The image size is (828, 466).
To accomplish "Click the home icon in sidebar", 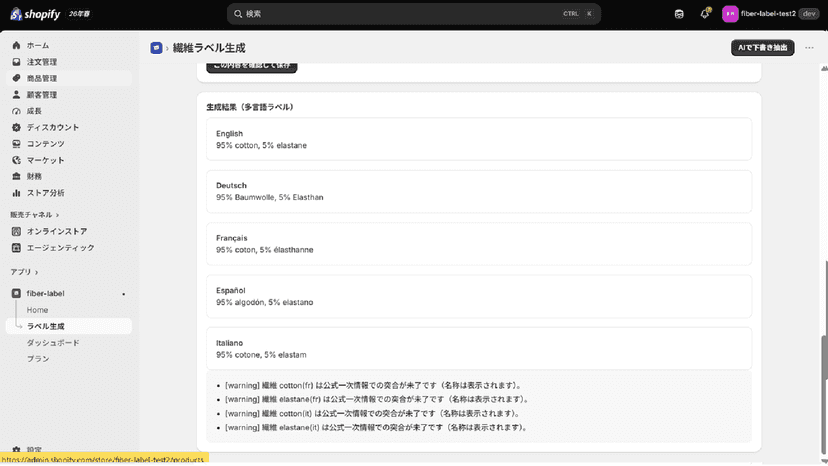I will (16, 45).
